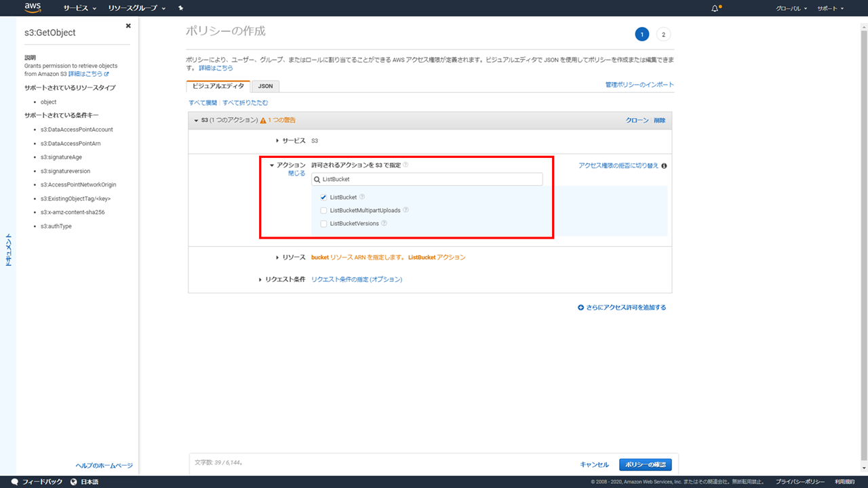Open the リソースグループ dropdown menu
This screenshot has width=868, height=488.
point(137,8)
